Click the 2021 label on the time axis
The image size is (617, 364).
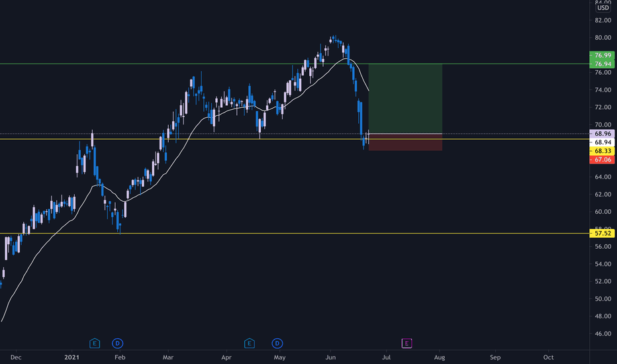coord(71,357)
